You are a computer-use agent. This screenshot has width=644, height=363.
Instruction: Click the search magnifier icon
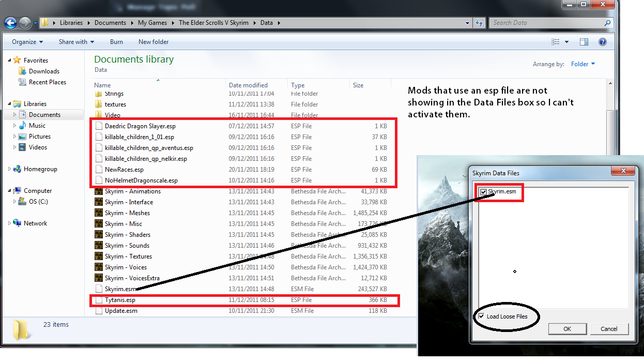point(608,23)
